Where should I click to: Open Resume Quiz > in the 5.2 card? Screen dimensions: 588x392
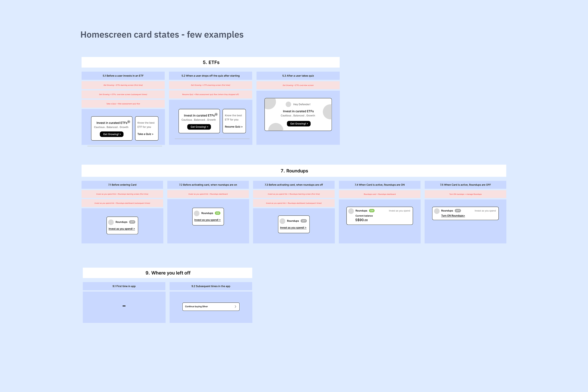coord(234,127)
